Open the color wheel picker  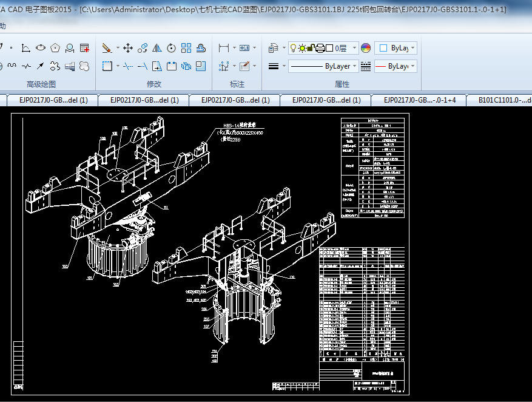click(366, 48)
